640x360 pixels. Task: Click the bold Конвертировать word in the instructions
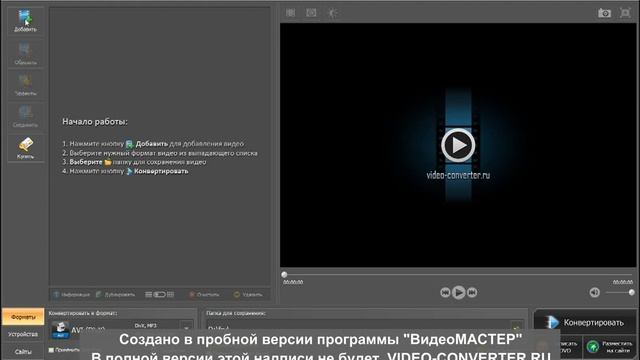[x=161, y=171]
